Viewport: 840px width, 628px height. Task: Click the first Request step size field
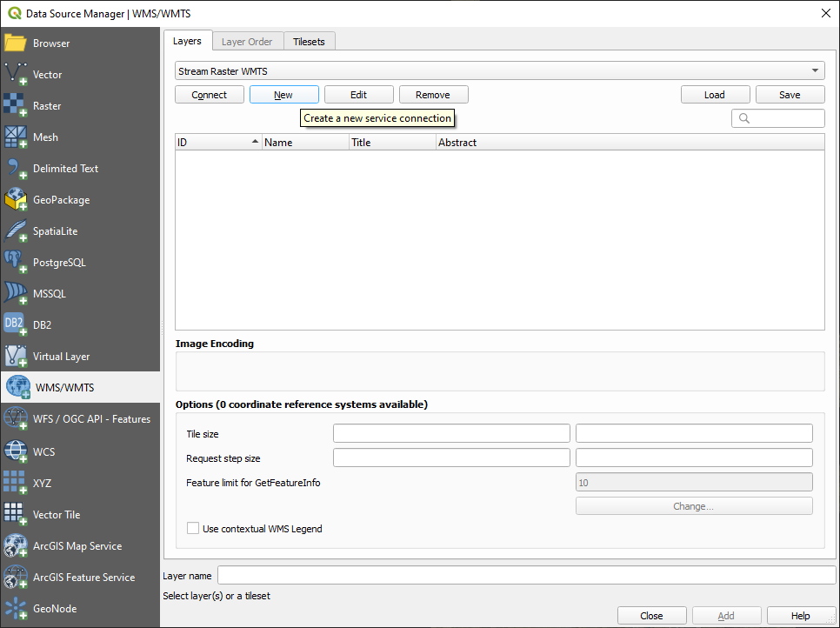pos(451,458)
